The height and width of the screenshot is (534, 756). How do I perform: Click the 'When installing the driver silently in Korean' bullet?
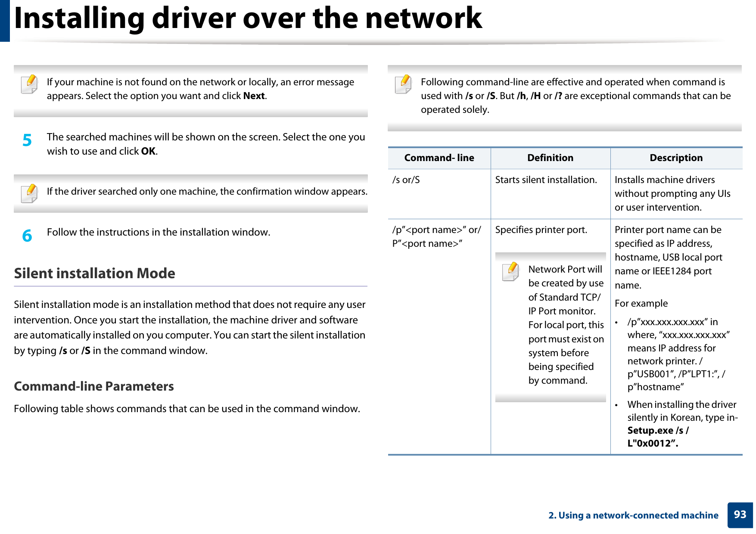(682, 424)
